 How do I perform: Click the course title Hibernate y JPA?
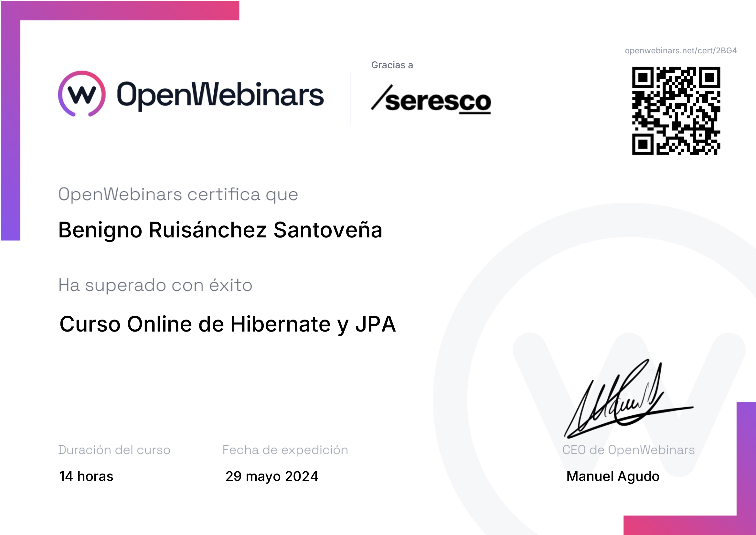pos(227,324)
